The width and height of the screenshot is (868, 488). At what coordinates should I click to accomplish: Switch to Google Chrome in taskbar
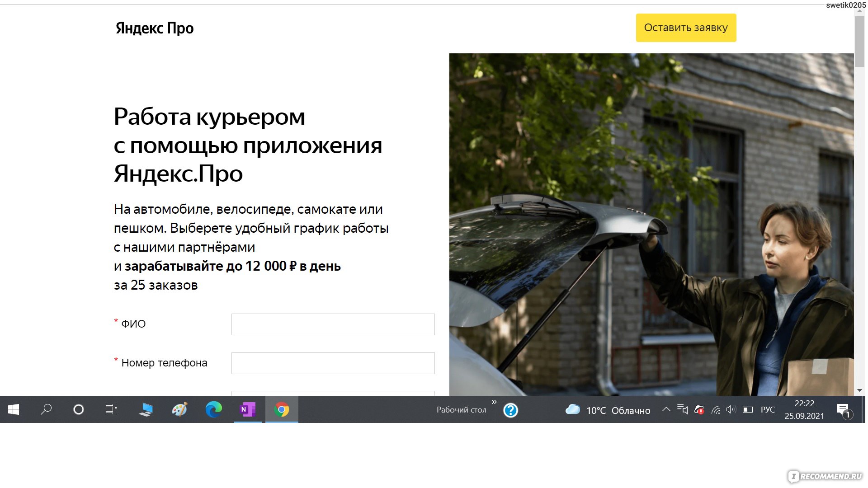282,410
